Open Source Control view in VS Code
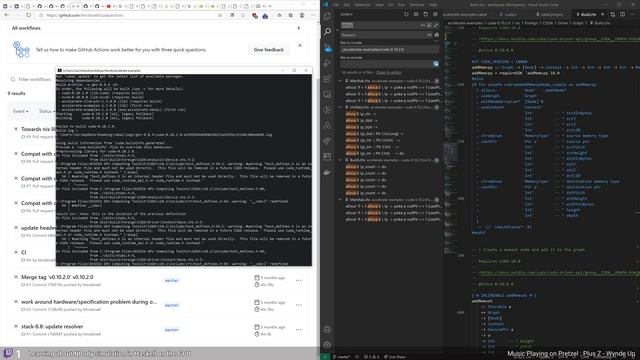The image size is (640, 360). pyautogui.click(x=327, y=48)
